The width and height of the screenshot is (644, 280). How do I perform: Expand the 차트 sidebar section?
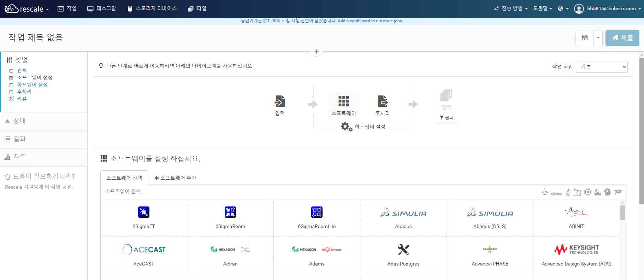(43, 157)
